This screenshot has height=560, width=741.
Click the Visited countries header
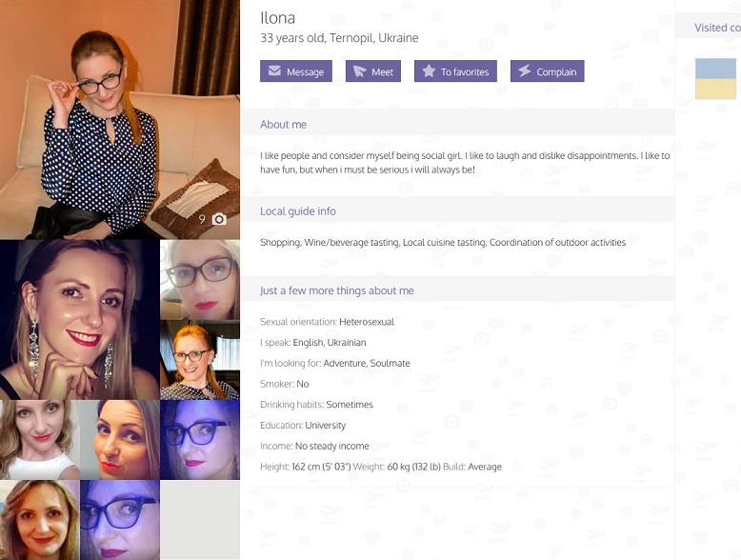click(717, 28)
